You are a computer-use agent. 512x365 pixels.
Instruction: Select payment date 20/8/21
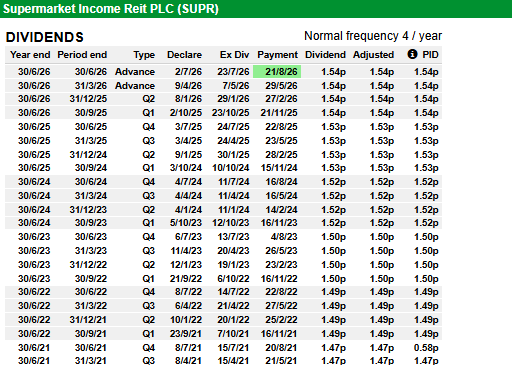click(x=281, y=348)
